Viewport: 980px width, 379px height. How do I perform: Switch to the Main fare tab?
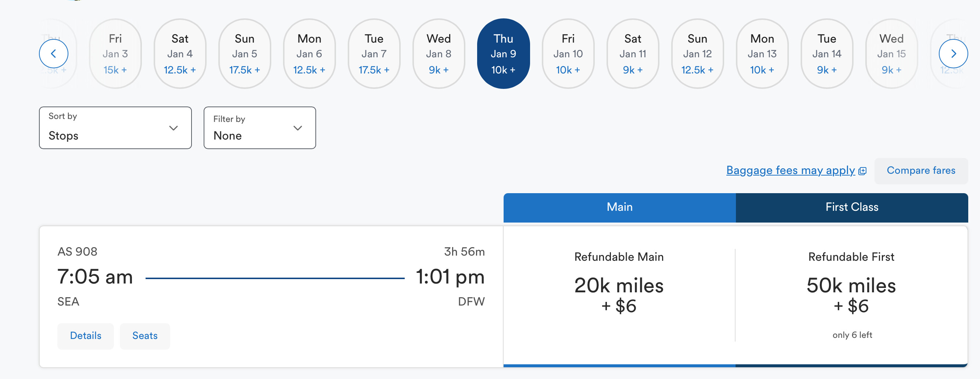[619, 207]
